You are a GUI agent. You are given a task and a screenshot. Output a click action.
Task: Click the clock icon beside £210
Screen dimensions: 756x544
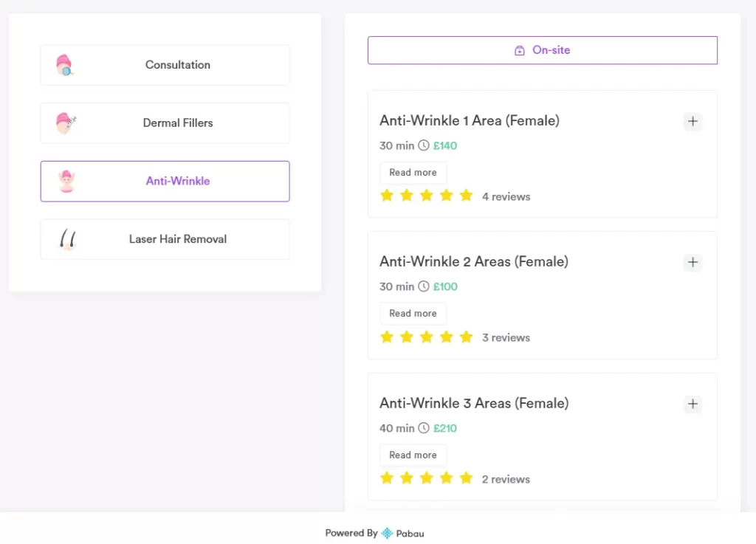point(424,428)
